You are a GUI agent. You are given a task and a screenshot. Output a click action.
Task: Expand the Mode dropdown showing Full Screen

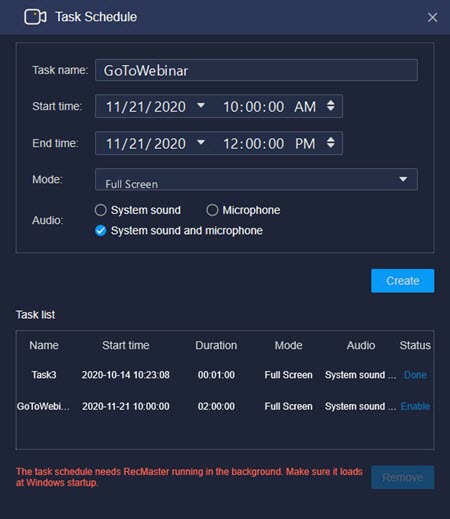click(x=256, y=179)
